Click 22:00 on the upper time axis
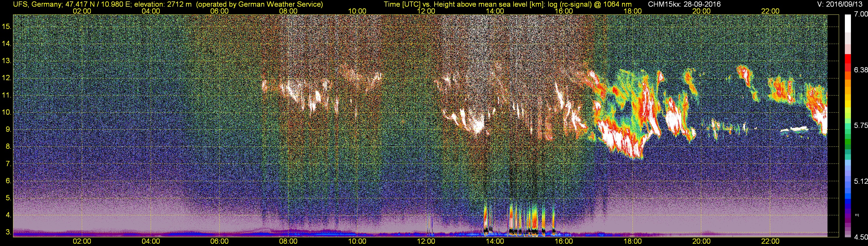868x246 pixels. [x=770, y=11]
